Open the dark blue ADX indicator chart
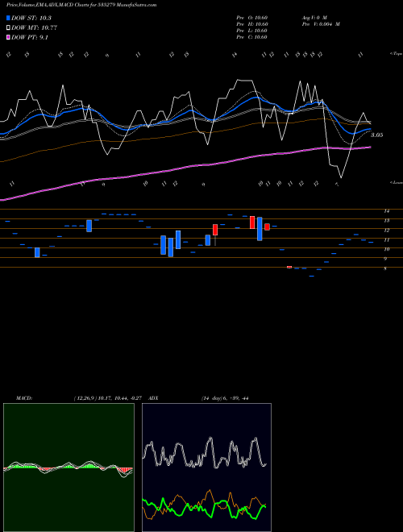Viewport: 403px width, 532px height. [206, 468]
